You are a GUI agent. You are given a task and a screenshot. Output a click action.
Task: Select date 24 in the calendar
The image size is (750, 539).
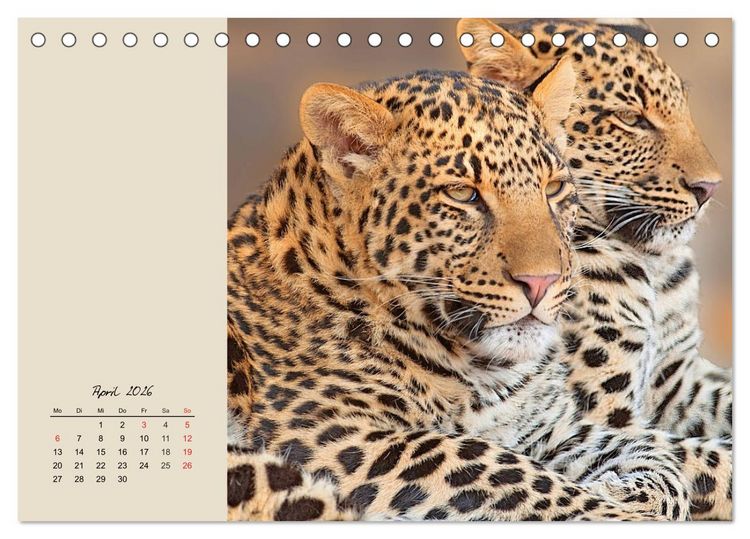coord(144,465)
